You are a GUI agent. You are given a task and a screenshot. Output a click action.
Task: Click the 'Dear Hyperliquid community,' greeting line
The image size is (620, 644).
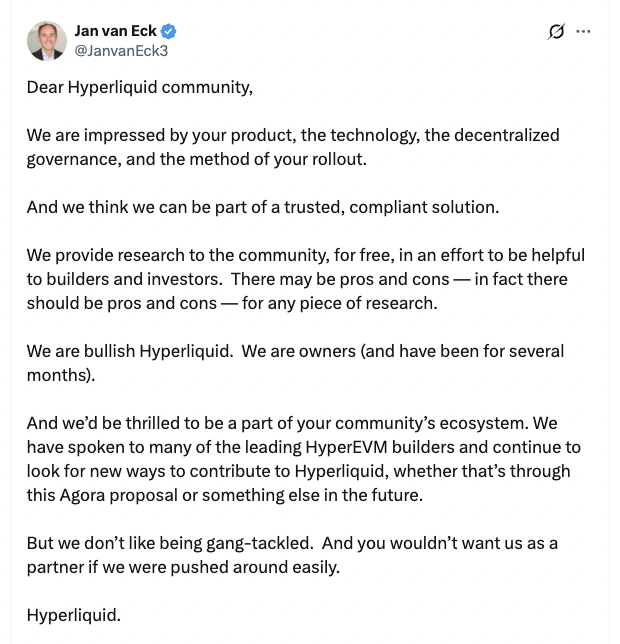point(140,87)
